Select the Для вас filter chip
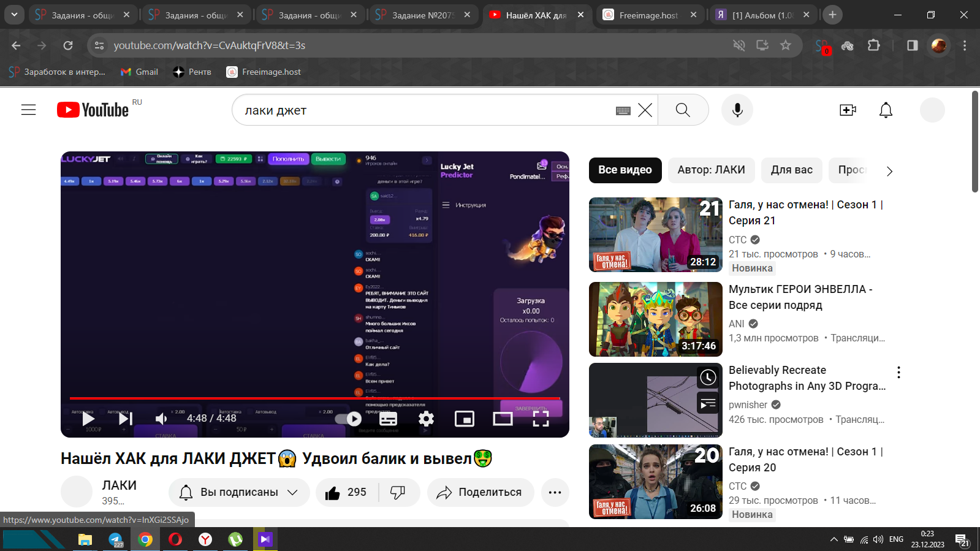 coord(792,170)
